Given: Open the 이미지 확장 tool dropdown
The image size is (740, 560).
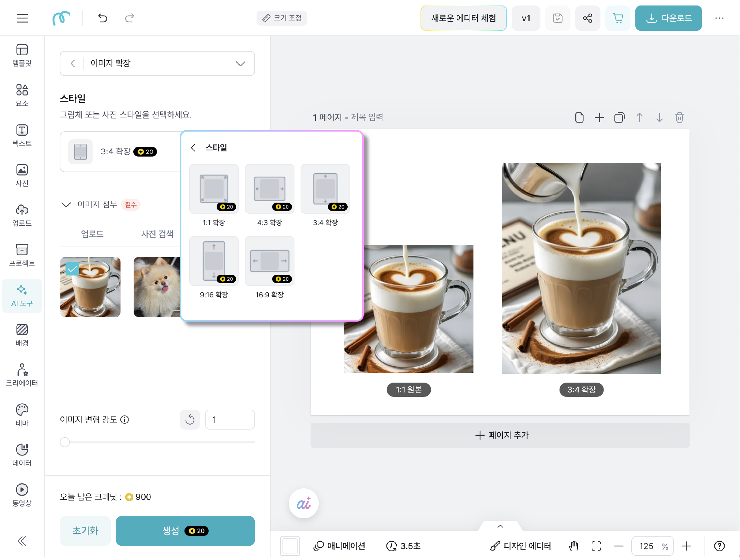Looking at the screenshot, I should pos(240,63).
